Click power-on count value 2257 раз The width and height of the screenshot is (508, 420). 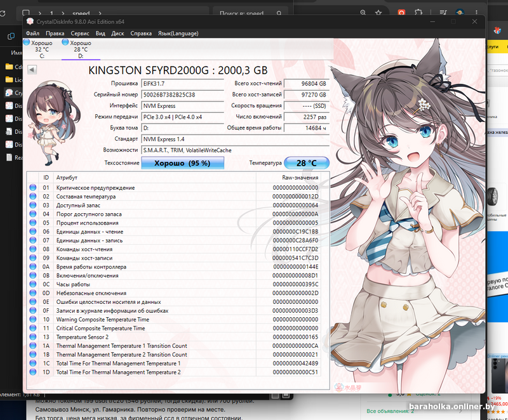(x=307, y=117)
